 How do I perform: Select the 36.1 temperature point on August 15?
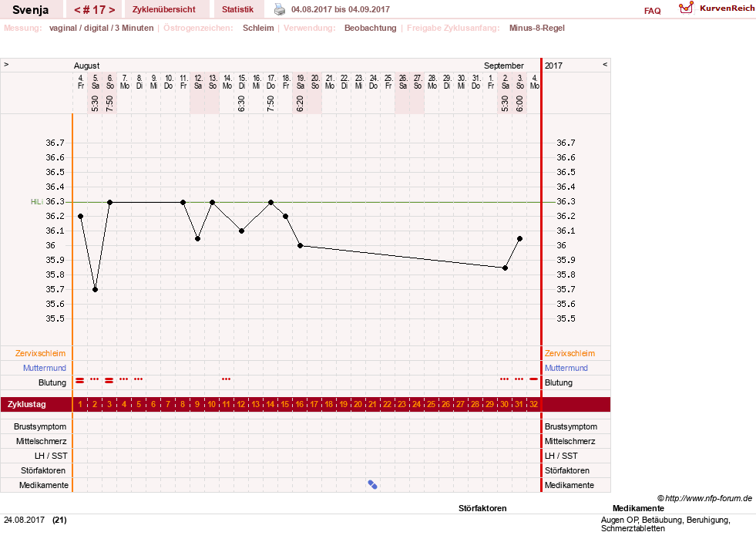[x=241, y=231]
